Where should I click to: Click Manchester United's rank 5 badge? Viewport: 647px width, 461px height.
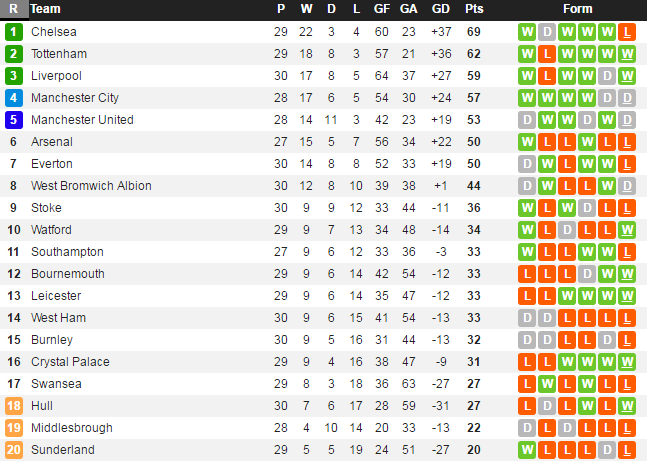coord(13,120)
